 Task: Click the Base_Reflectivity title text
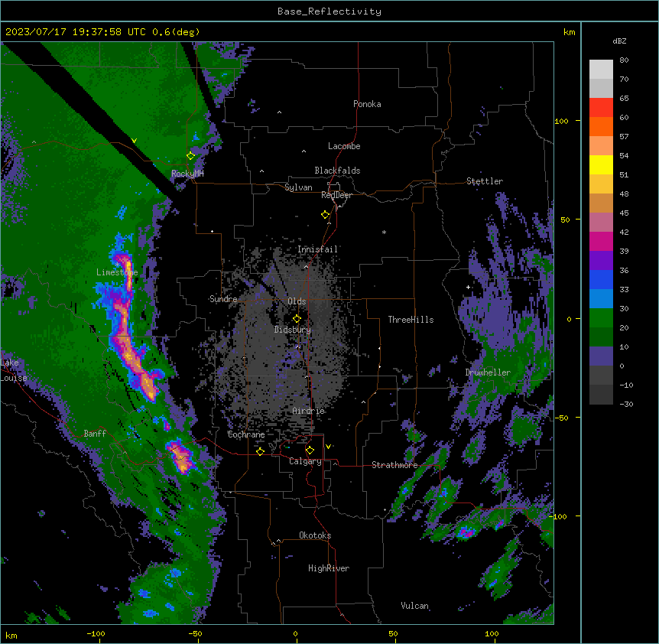[329, 11]
